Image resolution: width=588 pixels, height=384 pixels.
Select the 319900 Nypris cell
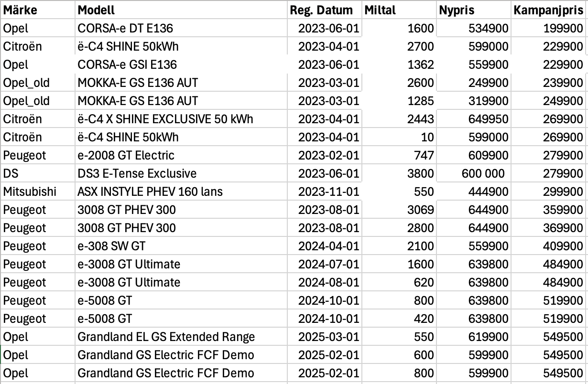[474, 101]
